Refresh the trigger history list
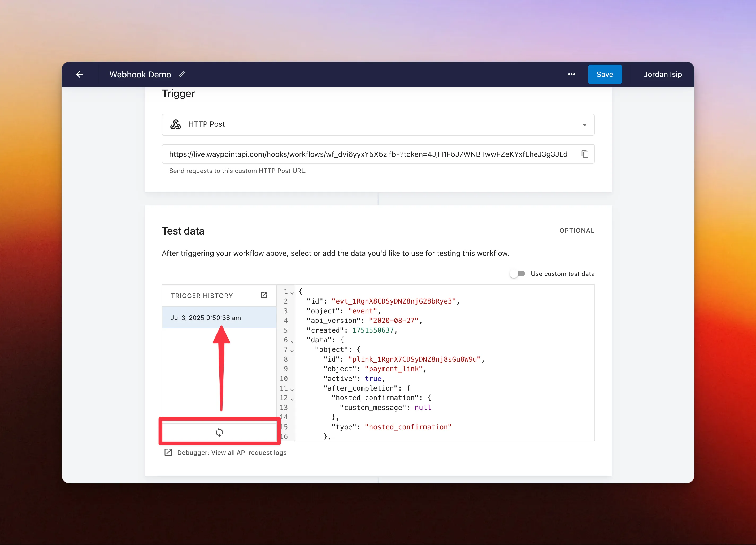Viewport: 756px width, 545px height. point(219,432)
